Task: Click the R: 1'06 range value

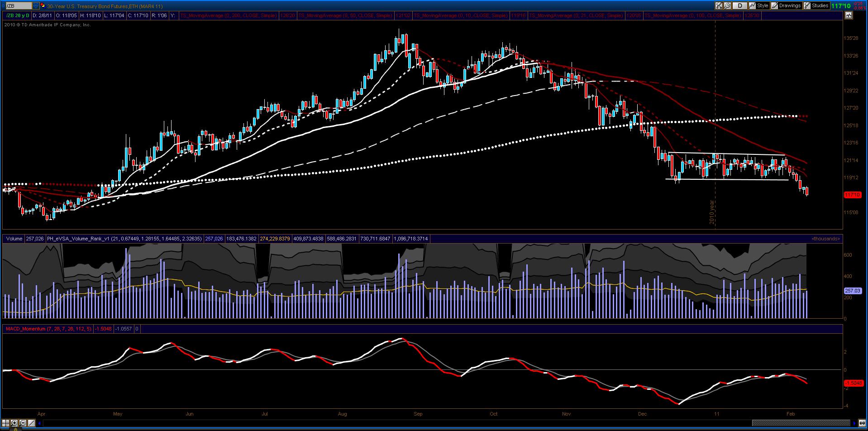Action: (x=159, y=15)
